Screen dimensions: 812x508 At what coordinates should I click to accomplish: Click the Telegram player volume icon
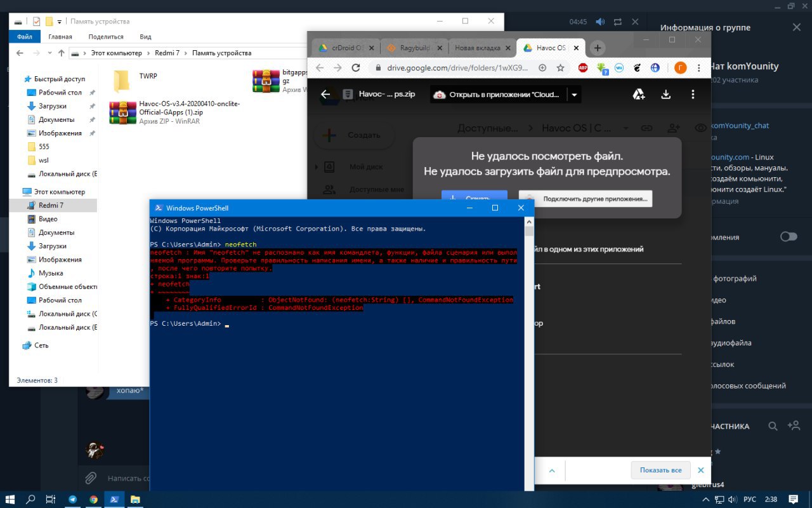click(600, 22)
